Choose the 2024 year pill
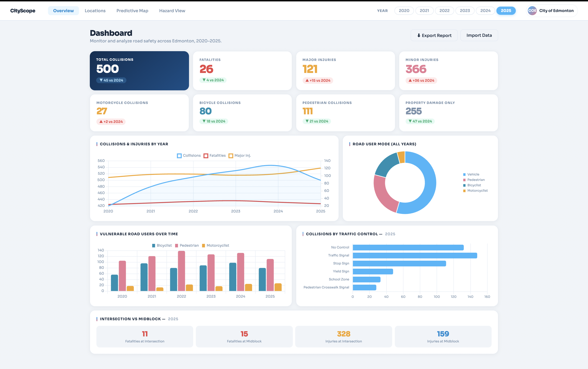588x369 pixels. [x=485, y=11]
